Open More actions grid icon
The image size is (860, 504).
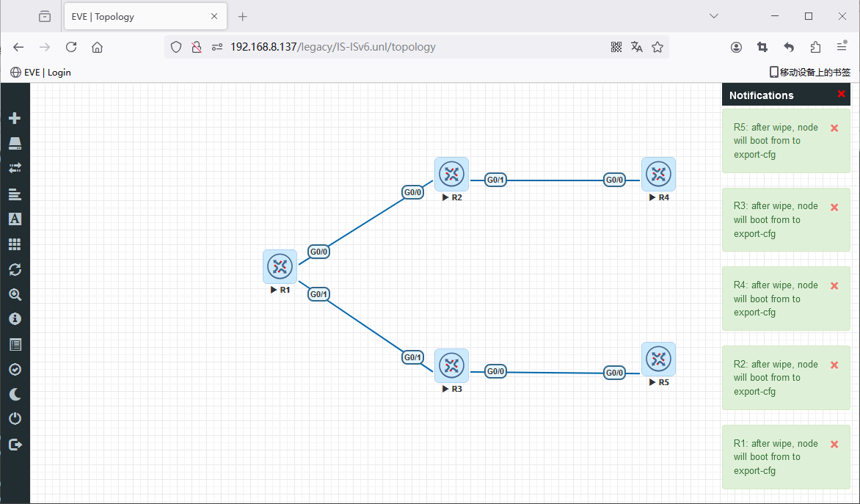15,244
